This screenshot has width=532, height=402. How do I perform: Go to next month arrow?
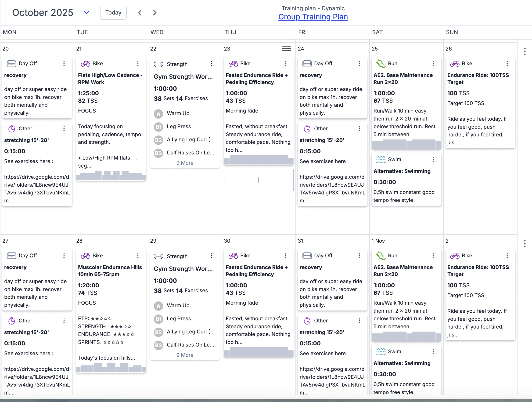[155, 12]
